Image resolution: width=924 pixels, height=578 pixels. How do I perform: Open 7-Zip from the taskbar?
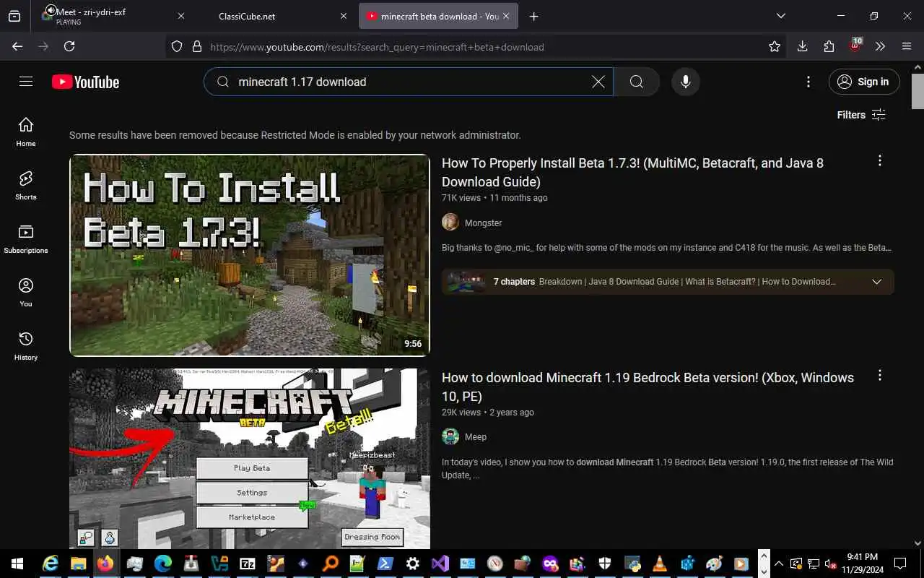248,564
